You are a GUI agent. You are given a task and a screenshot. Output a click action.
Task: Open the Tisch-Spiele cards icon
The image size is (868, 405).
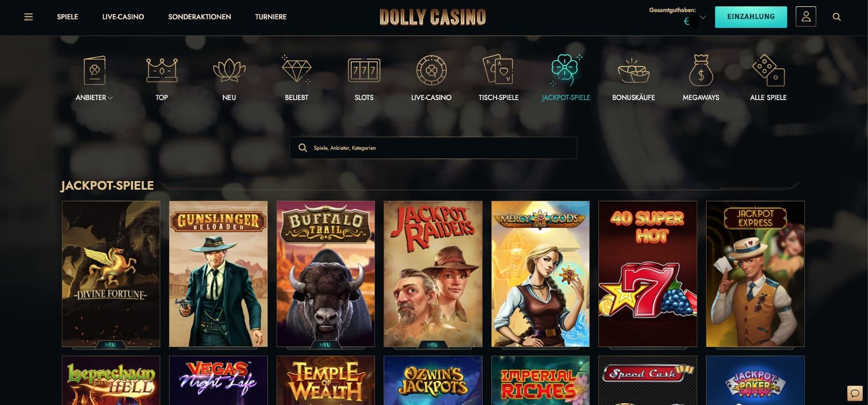[498, 70]
